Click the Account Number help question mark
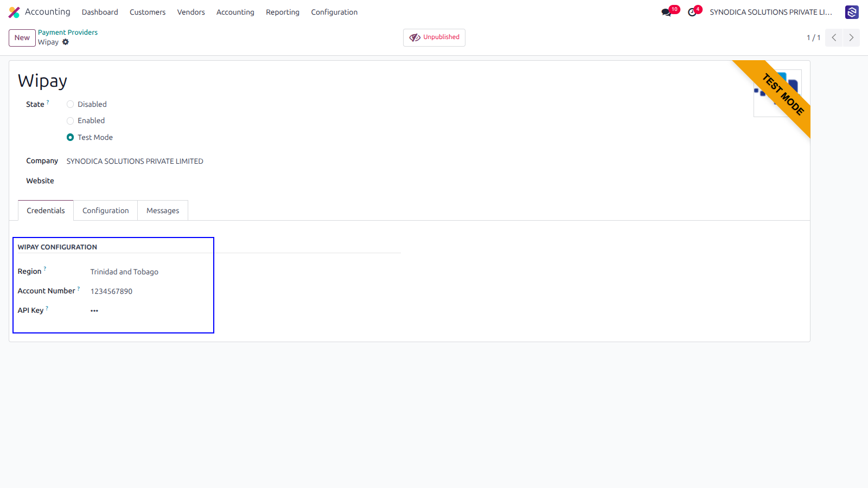 pyautogui.click(x=78, y=288)
